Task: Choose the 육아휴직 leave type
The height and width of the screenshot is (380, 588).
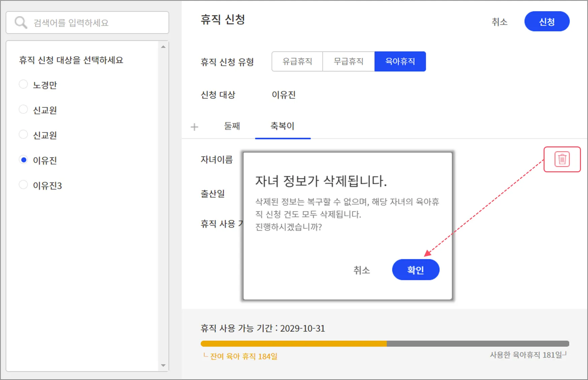Action: tap(400, 61)
